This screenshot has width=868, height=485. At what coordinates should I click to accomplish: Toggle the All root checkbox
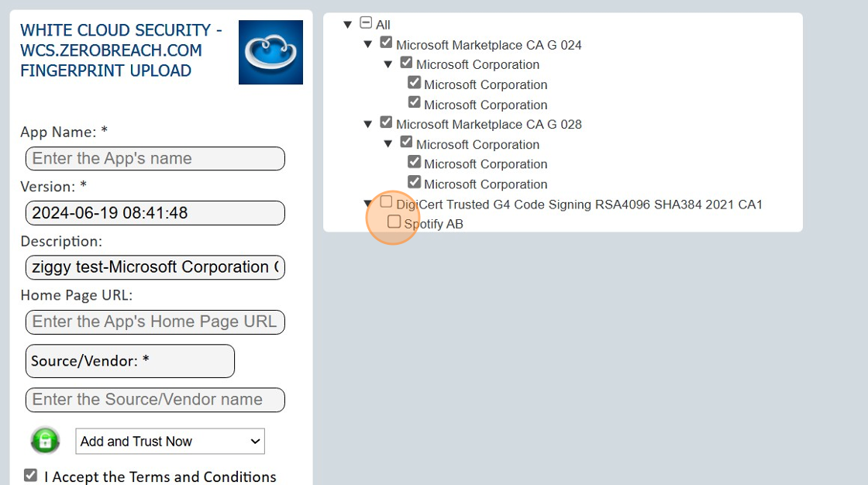[367, 23]
